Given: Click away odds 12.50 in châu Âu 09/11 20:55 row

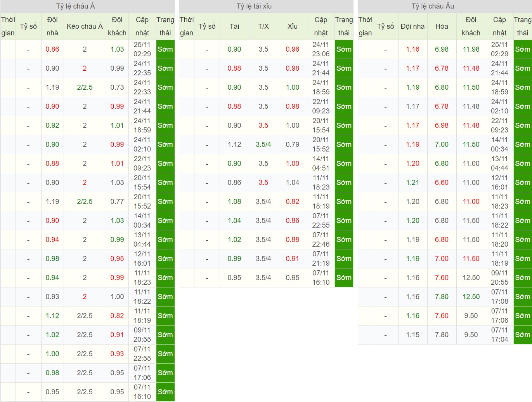Looking at the screenshot, I should (471, 278).
